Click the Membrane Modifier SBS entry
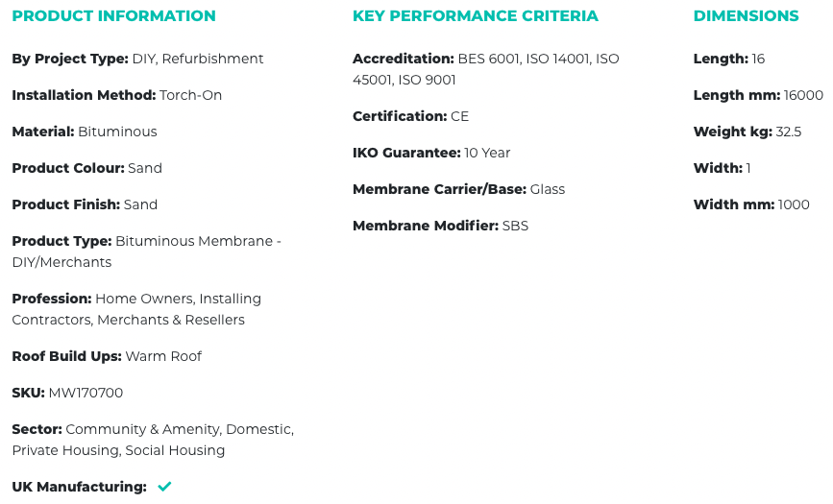Screen dimensions: 833x504 (x=440, y=226)
